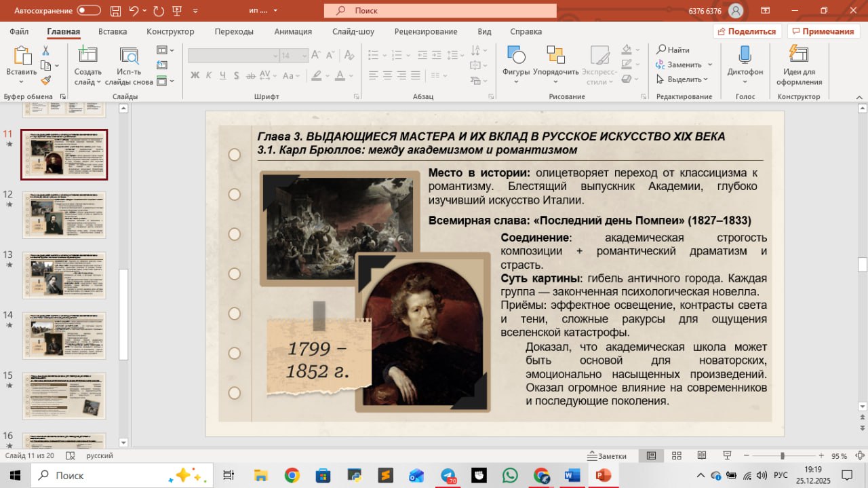Click Fit slide to window icon
This screenshot has height=488, width=868.
[860, 455]
